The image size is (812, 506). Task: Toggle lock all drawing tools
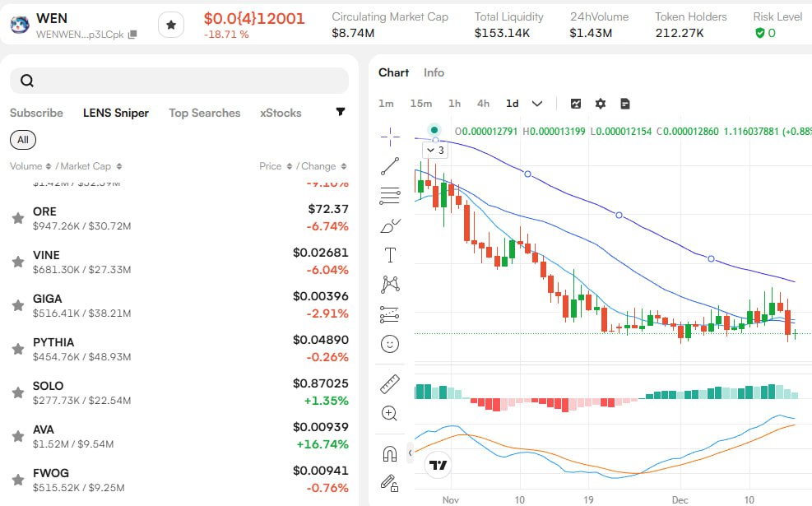389,483
